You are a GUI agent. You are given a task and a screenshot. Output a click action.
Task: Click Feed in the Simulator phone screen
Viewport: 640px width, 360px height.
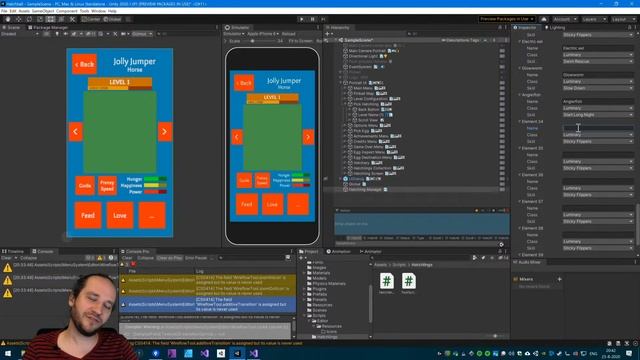click(247, 204)
